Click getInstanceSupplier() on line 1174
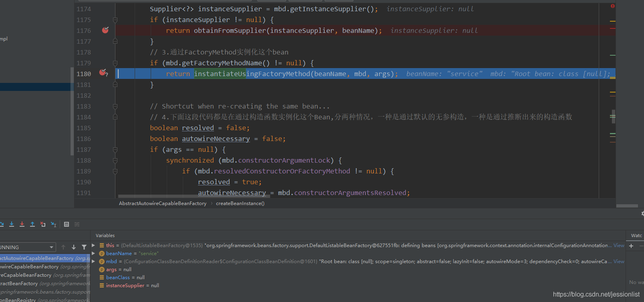Image resolution: width=644 pixels, height=302 pixels. click(x=332, y=9)
